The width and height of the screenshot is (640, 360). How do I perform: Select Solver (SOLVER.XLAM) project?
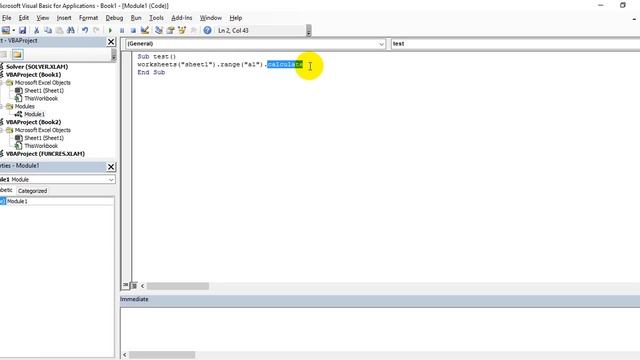tap(37, 67)
